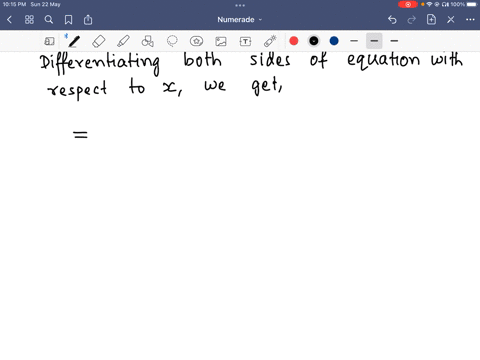
Task: Select the Shapes tool
Action: pyautogui.click(x=147, y=41)
